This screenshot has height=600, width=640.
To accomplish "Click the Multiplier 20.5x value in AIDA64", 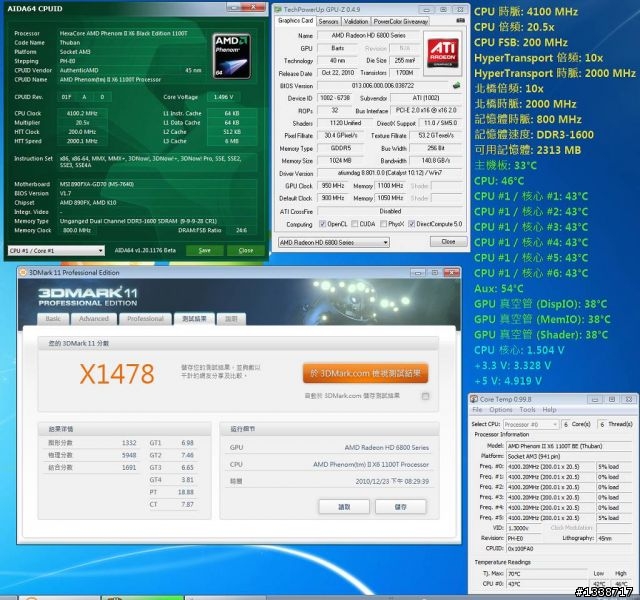I will click(x=82, y=122).
